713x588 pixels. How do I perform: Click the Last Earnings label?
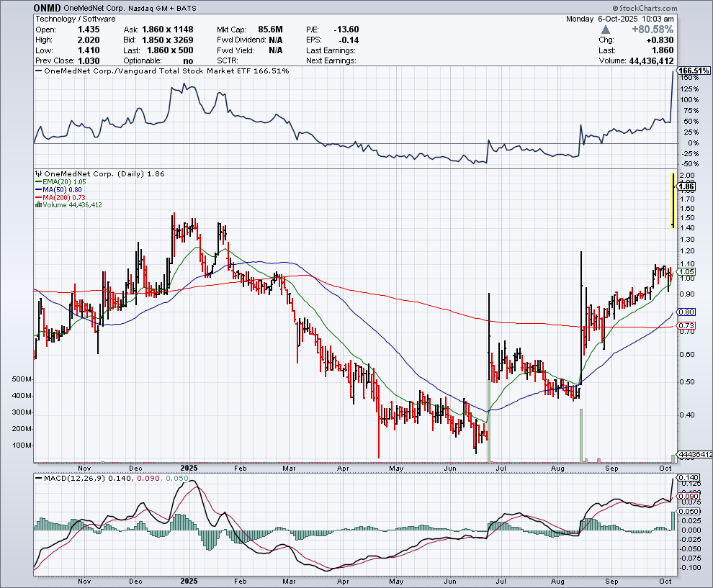(331, 50)
